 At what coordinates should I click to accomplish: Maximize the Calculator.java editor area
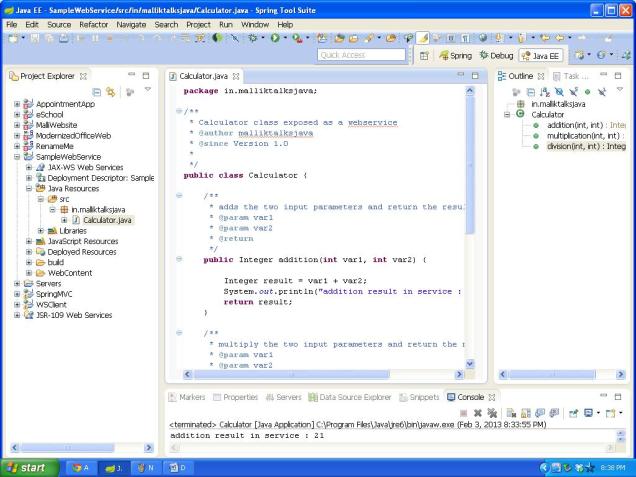(x=477, y=75)
